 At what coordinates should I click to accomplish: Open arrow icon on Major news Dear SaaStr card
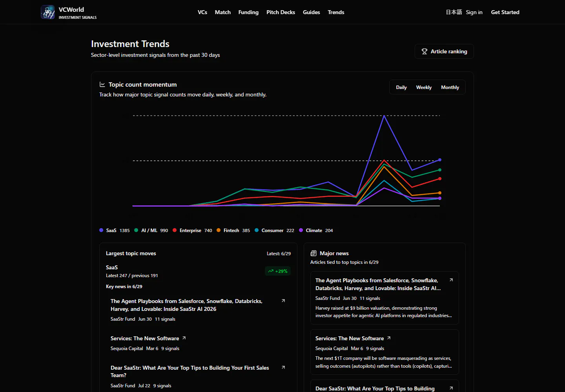pyautogui.click(x=451, y=388)
